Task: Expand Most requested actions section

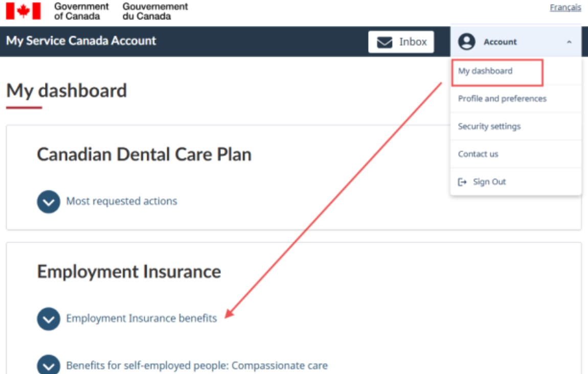Action: pyautogui.click(x=122, y=201)
